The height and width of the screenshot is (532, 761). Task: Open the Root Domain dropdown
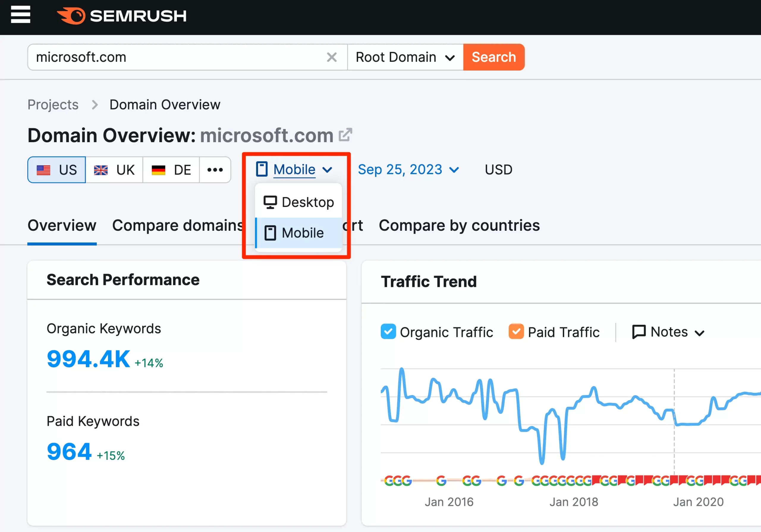[405, 57]
